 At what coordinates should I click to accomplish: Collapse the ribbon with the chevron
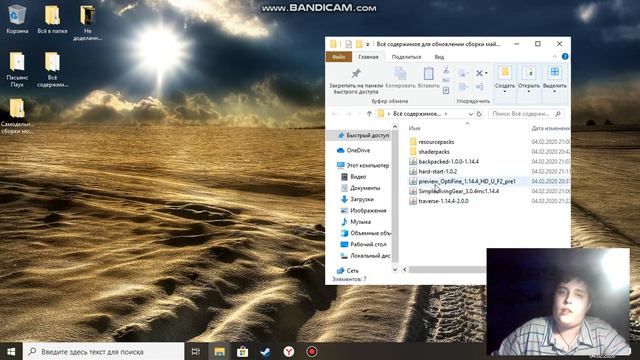pos(555,57)
